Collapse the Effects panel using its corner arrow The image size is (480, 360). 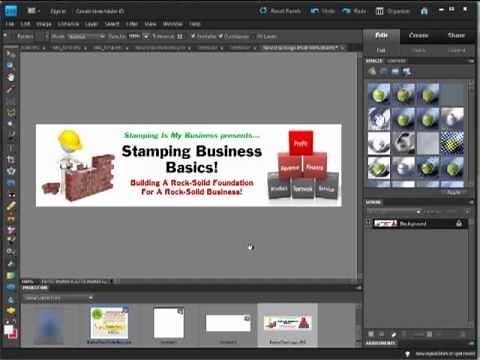(471, 61)
